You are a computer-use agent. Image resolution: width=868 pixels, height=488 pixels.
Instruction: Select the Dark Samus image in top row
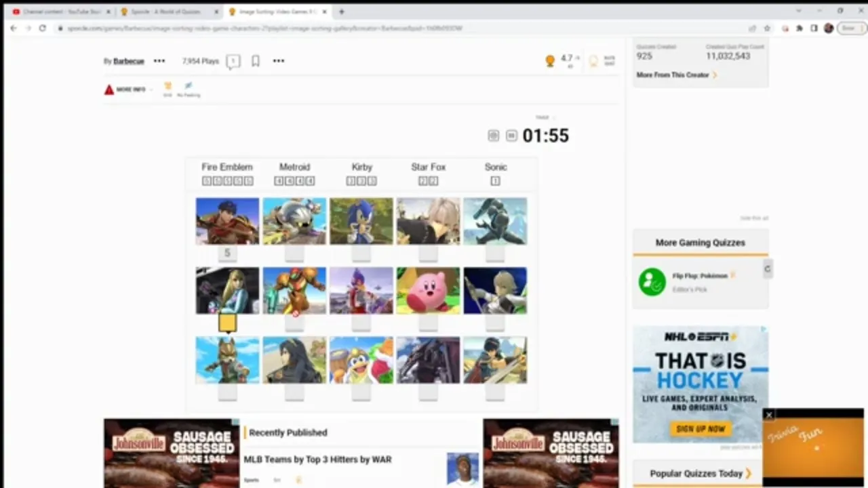[495, 221]
